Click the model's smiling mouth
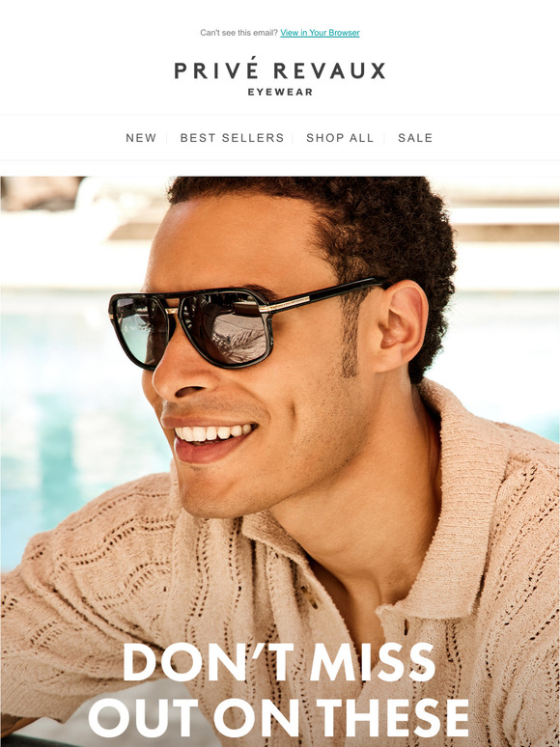The height and width of the screenshot is (747, 560). coord(212,437)
